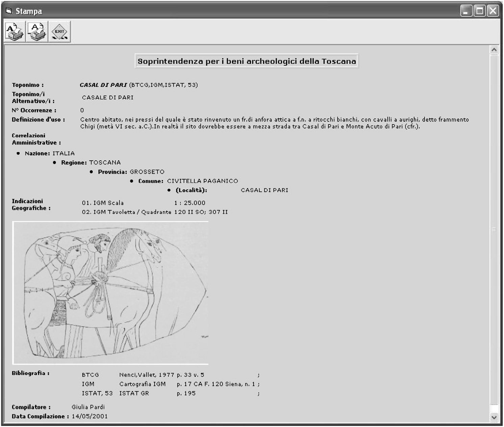504x427 pixels.
Task: Click the Cartografia IGM bibliography entry
Action: (143, 384)
